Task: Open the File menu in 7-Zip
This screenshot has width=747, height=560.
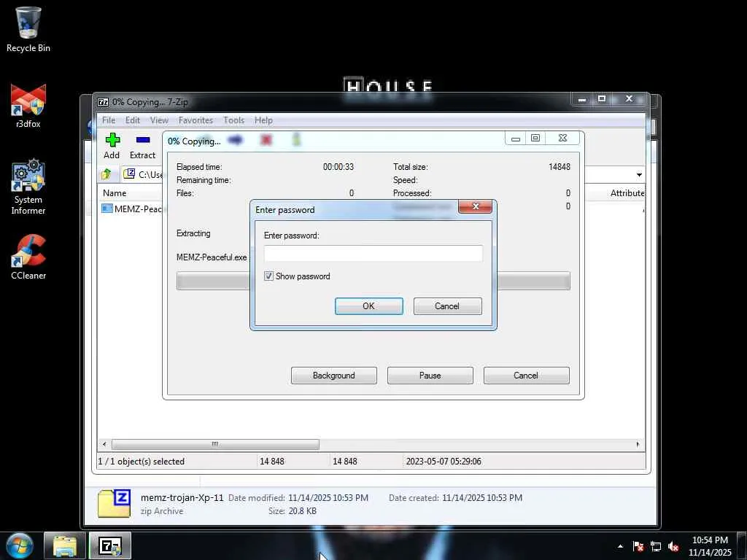Action: [109, 120]
